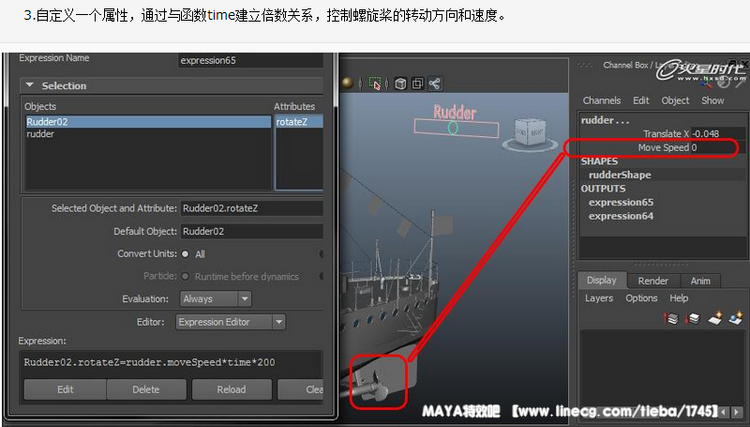750x427 pixels.
Task: Open the Channels menu in Channel Box
Action: pos(602,101)
